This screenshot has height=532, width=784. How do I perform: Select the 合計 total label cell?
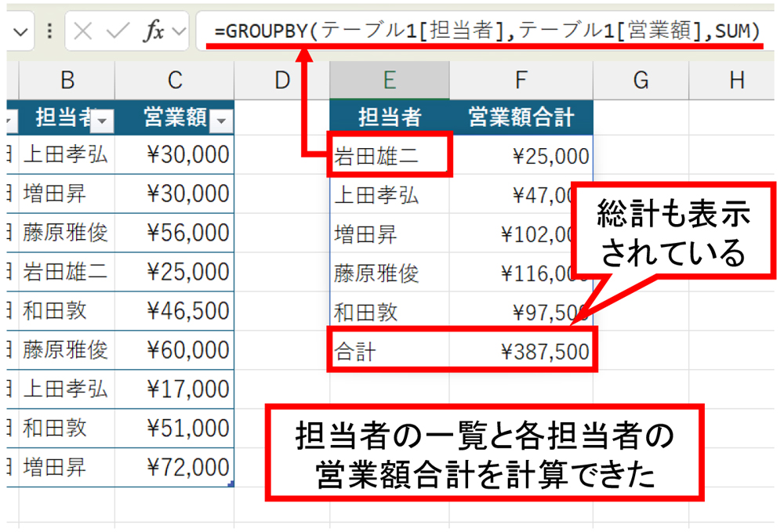[390, 351]
